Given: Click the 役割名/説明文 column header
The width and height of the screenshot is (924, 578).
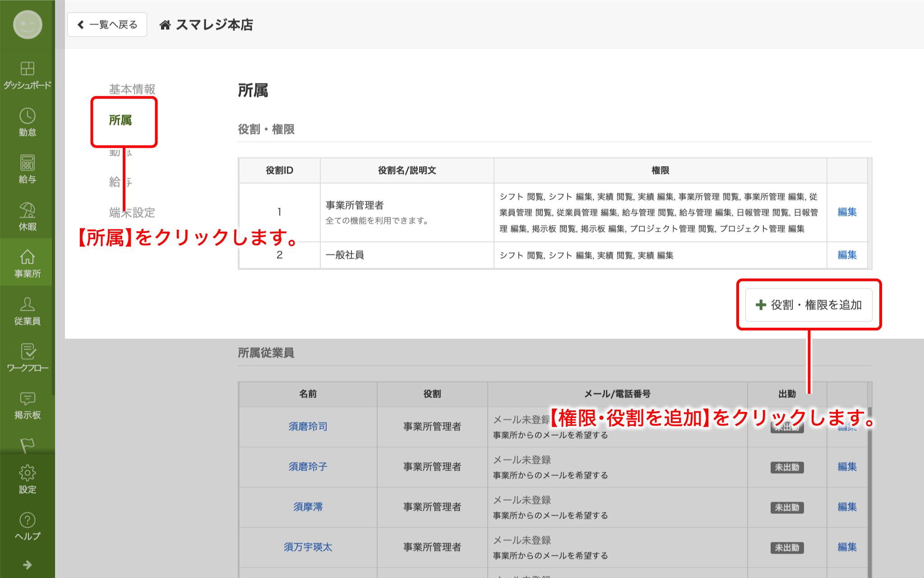Looking at the screenshot, I should [407, 170].
